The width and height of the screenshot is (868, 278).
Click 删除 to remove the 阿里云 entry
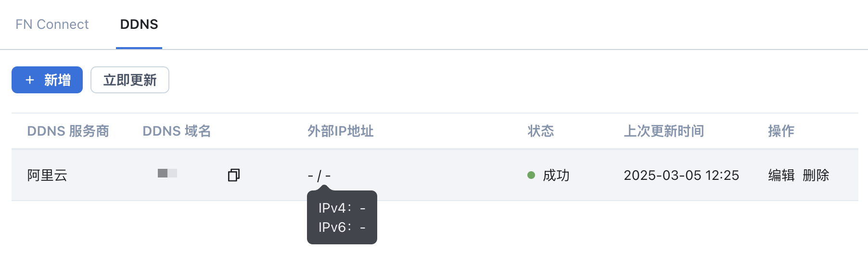click(x=816, y=175)
